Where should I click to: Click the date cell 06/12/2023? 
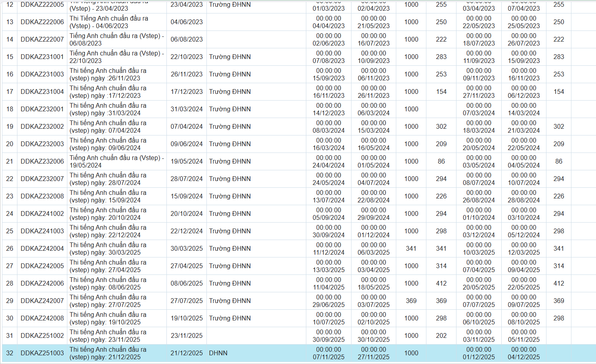pyautogui.click(x=523, y=91)
